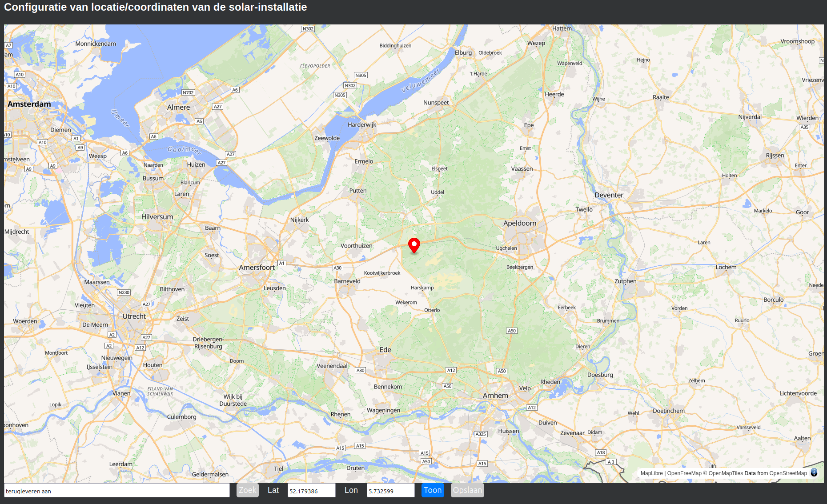The width and height of the screenshot is (827, 504).
Task: Click Arnhem city label on the map
Action: point(495,396)
